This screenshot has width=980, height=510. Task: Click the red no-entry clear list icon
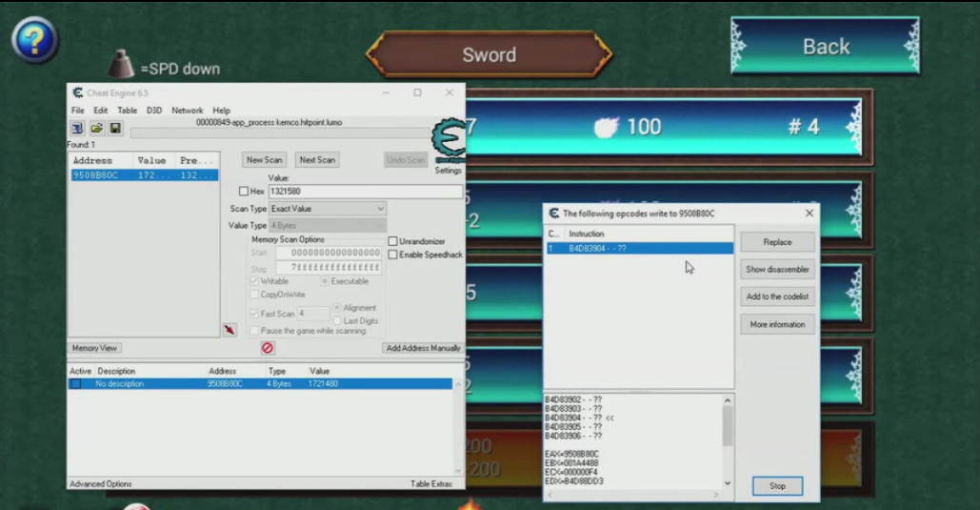pyautogui.click(x=268, y=348)
